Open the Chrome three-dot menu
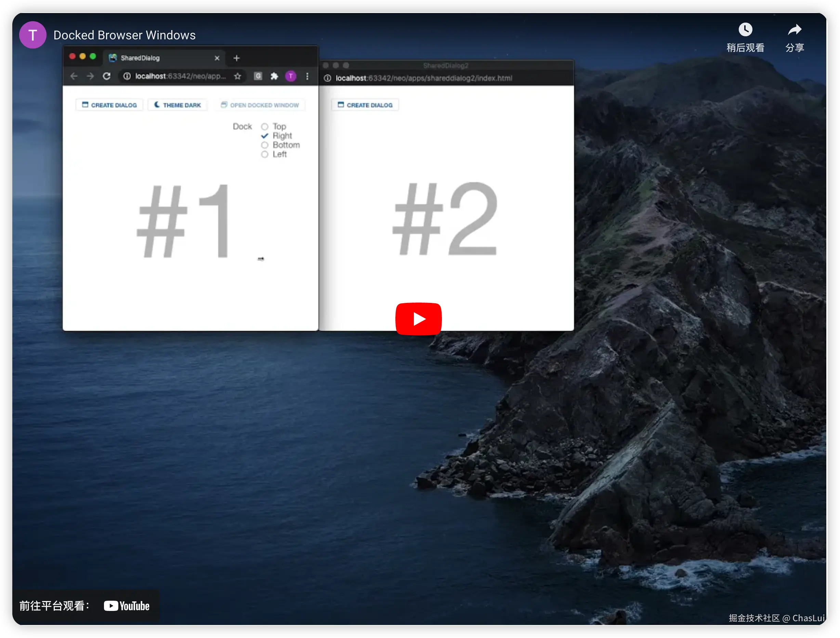 click(307, 76)
